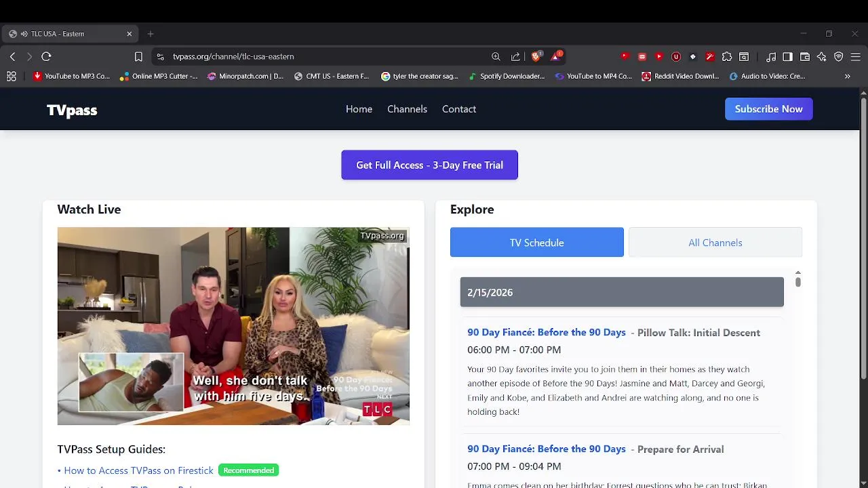Click the TVpass site logo
This screenshot has height=488, width=868.
tap(72, 110)
